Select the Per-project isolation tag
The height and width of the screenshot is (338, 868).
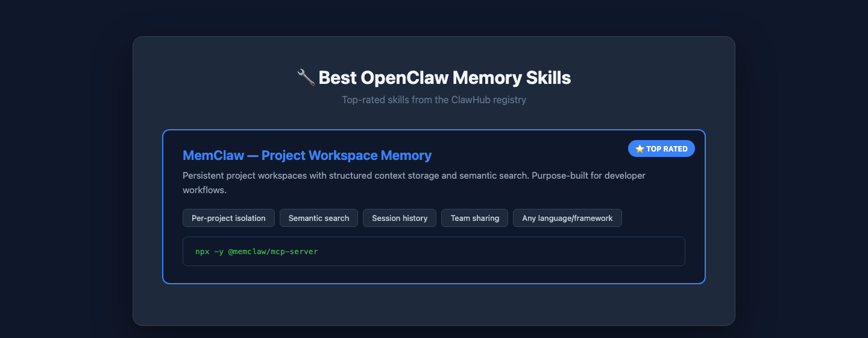click(228, 218)
